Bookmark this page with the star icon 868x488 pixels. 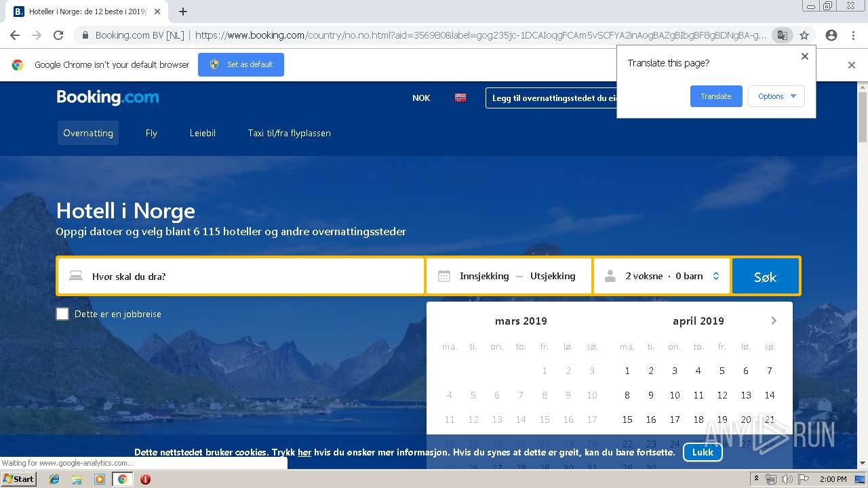tap(804, 35)
